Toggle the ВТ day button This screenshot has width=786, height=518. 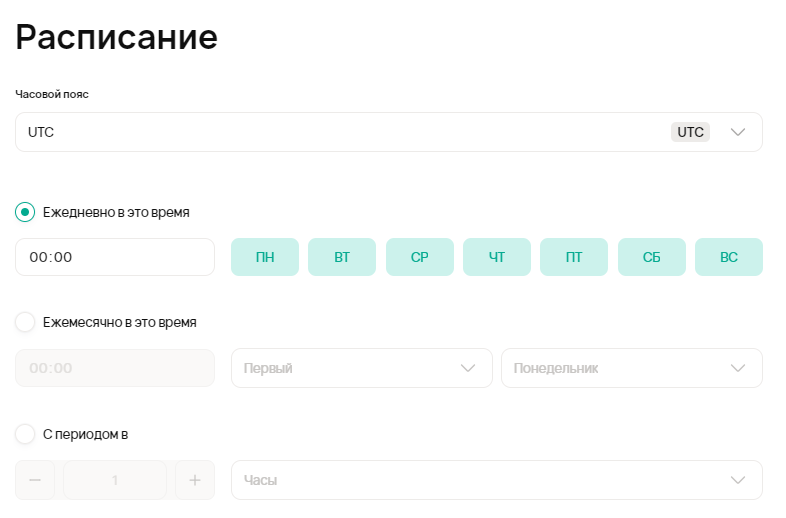tap(342, 257)
